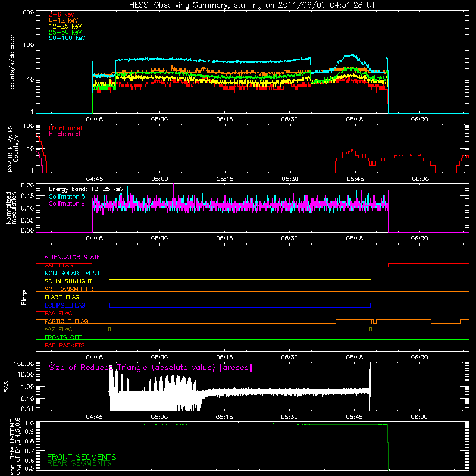476x476 pixels.
Task: Click the FRONT SEGMENTS legend label
Action: (82, 457)
